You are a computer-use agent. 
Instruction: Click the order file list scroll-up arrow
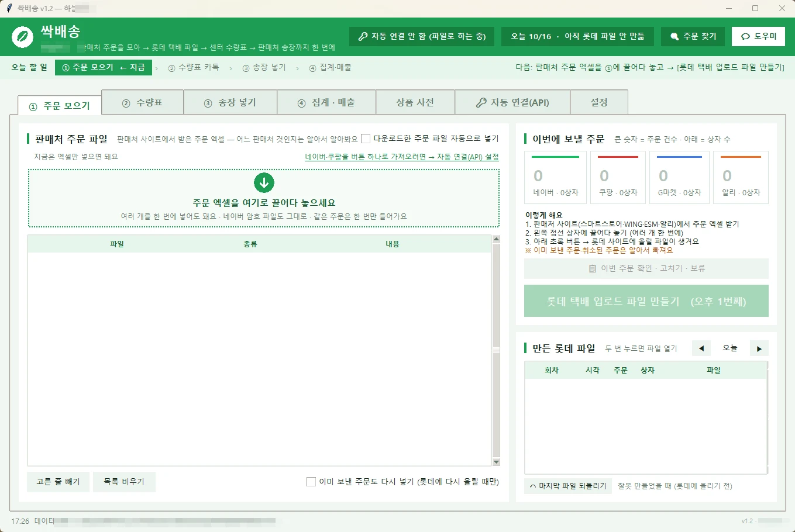[496, 239]
